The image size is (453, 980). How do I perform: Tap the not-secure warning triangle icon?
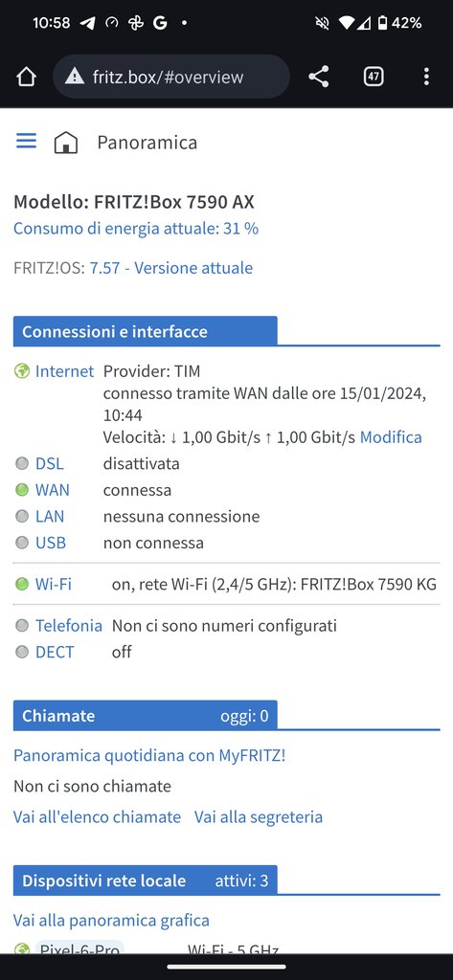point(75,77)
